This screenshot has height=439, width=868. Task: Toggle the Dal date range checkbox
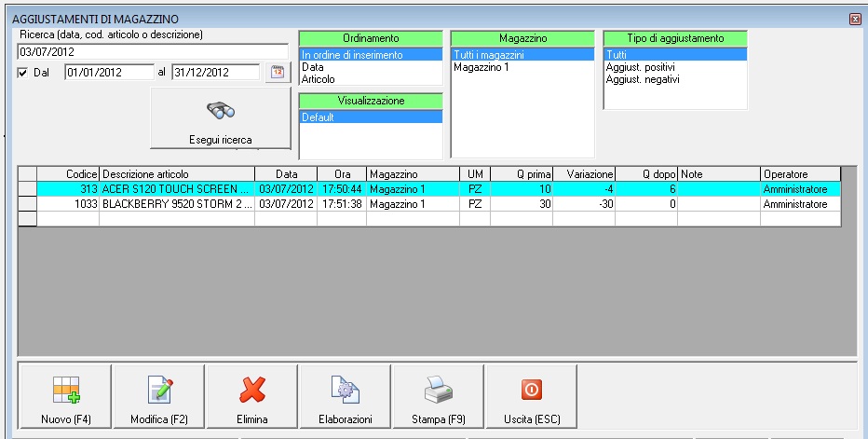[22, 73]
